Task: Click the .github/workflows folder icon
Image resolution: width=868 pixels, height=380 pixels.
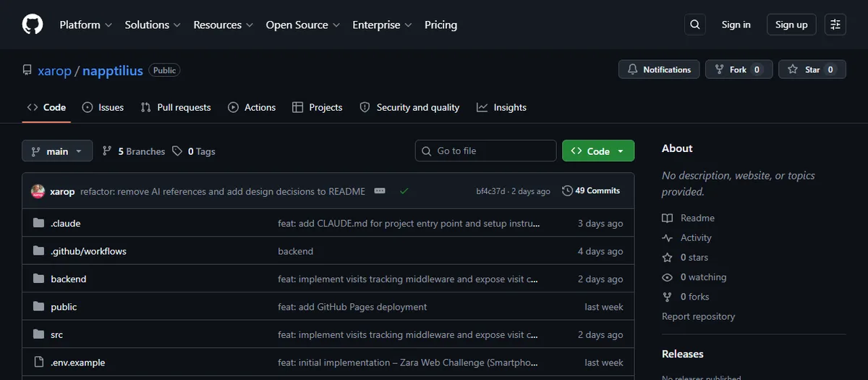Action: tap(39, 251)
